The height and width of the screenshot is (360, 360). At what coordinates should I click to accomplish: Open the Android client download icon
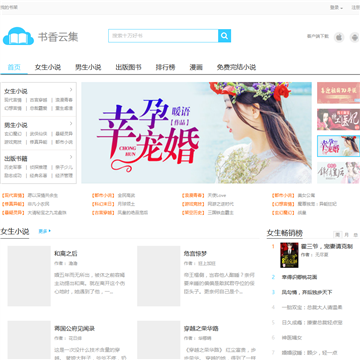[354, 37]
